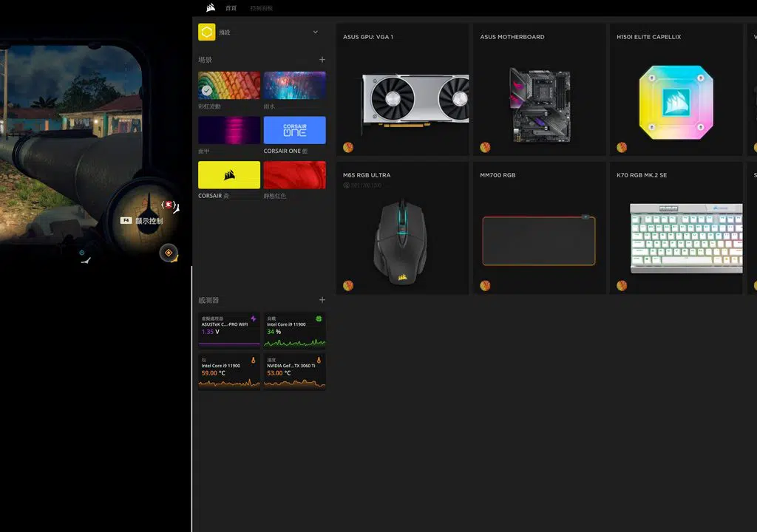Expand the profile selector dropdown chevron
The width and height of the screenshot is (757, 532).
[316, 33]
